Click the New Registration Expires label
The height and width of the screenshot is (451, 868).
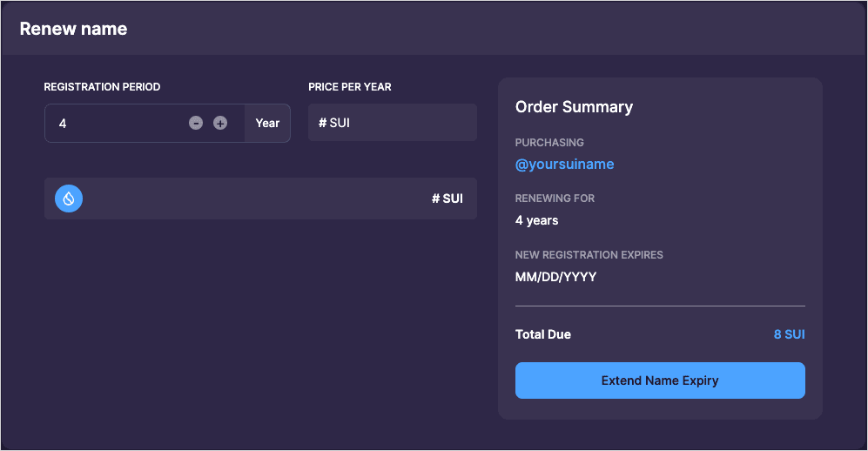pyautogui.click(x=589, y=255)
